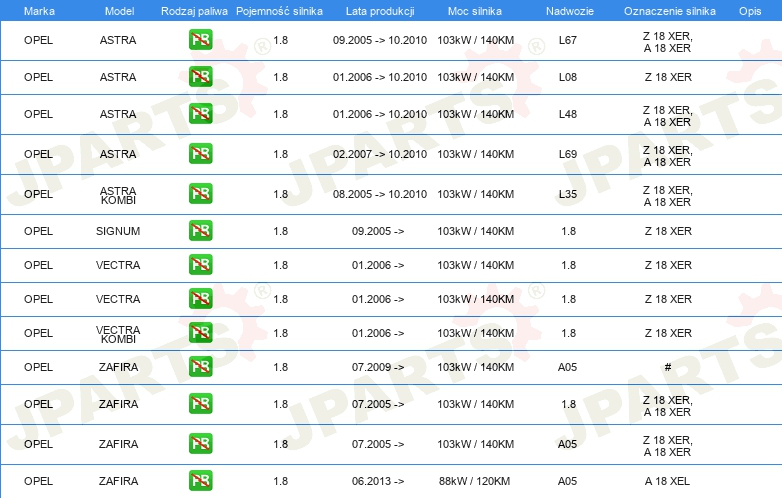Click fuel icon in ZAFIRA 07.2009 row
The width and height of the screenshot is (782, 498).
[x=200, y=367]
